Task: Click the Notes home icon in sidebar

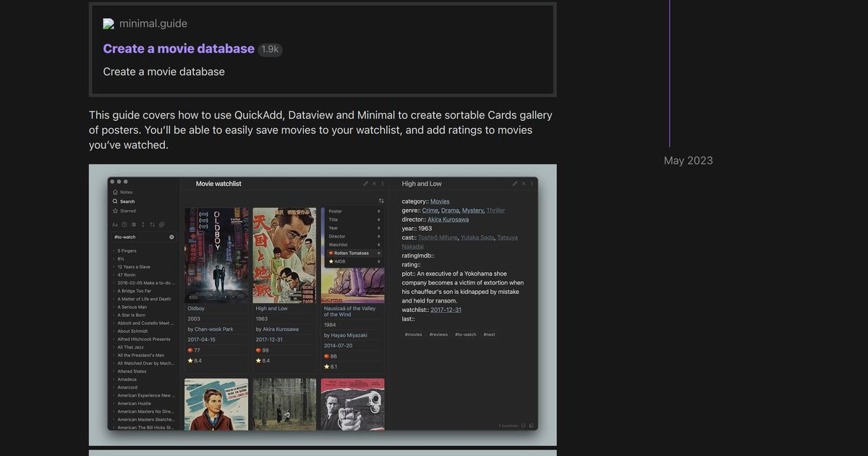Action: 114,192
